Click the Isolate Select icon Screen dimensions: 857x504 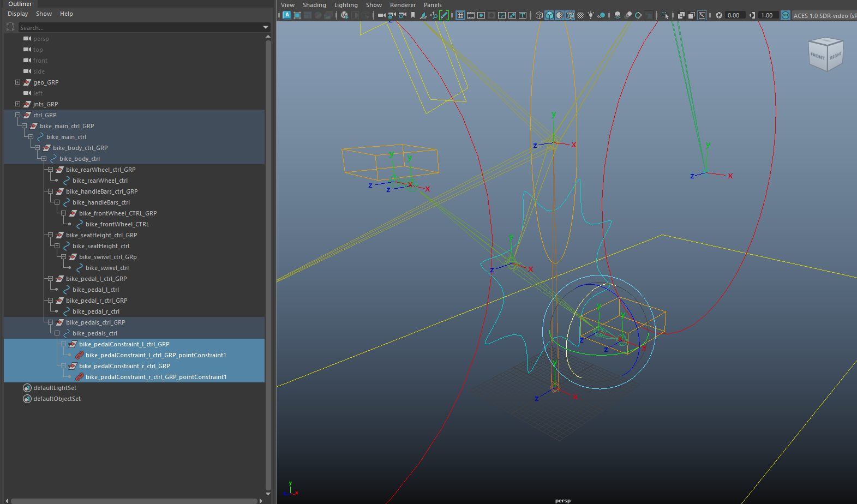coord(664,15)
